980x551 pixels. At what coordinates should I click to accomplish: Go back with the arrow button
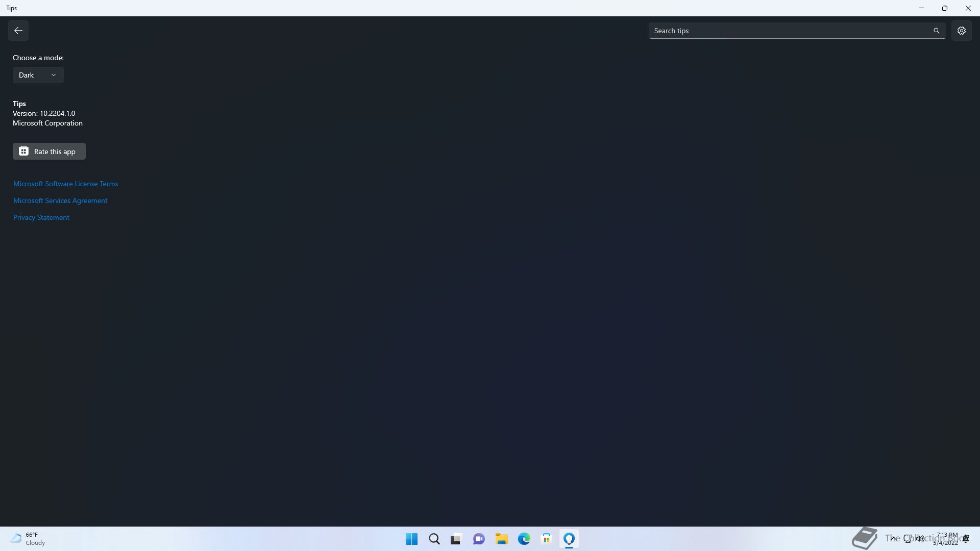(x=18, y=31)
